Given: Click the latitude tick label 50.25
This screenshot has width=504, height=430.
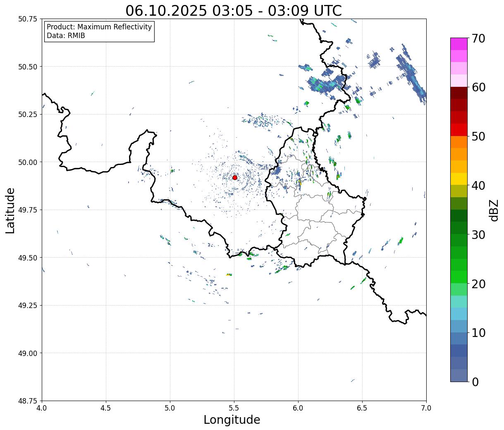Looking at the screenshot, I should pos(27,115).
